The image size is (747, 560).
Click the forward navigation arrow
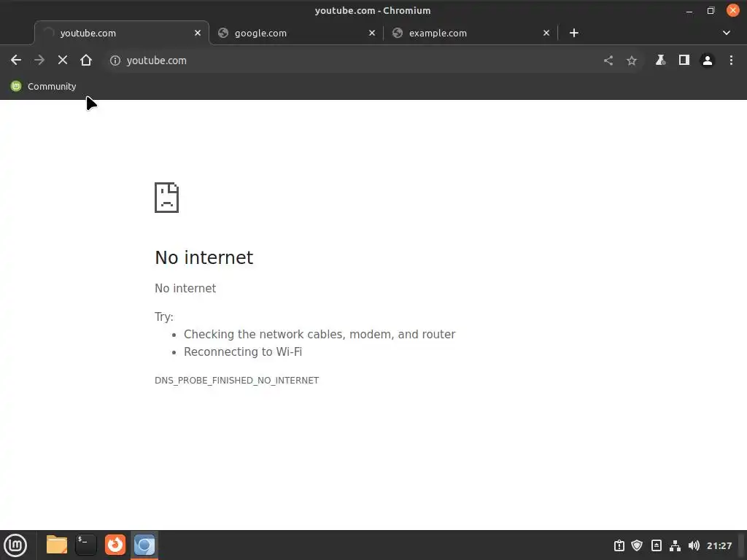tap(39, 60)
